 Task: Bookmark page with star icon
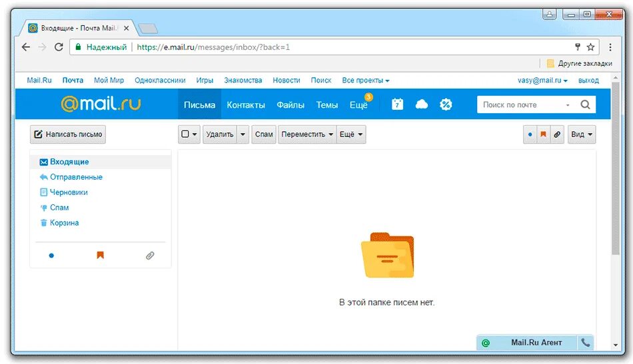[x=590, y=47]
